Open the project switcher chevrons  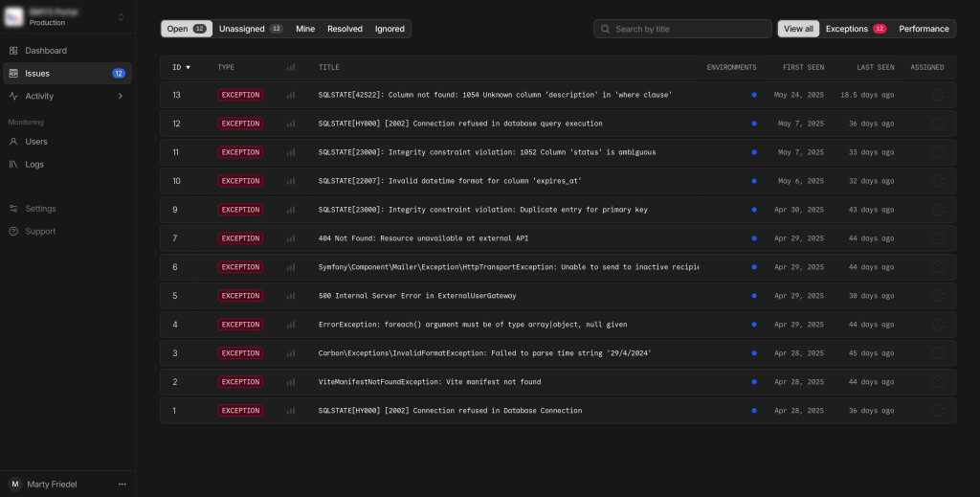(122, 17)
